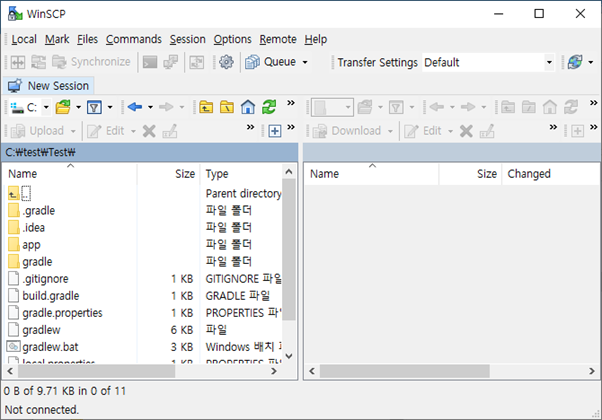The image size is (602, 420).
Task: Click the local plus selection icon
Action: tap(275, 131)
